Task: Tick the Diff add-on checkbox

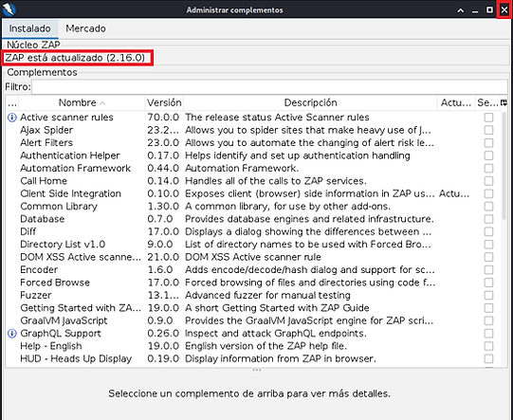Action: point(488,232)
